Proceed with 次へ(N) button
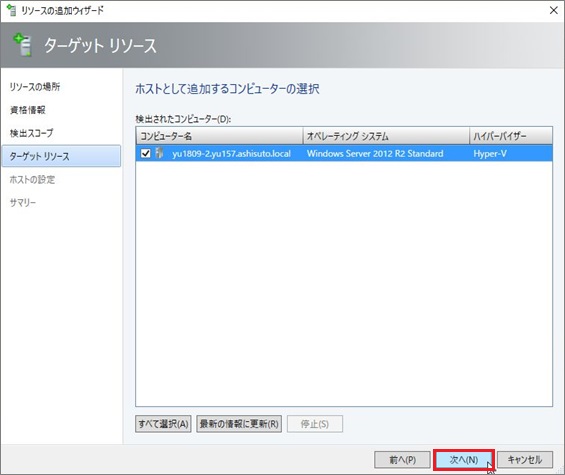The image size is (565, 475). coord(464,460)
